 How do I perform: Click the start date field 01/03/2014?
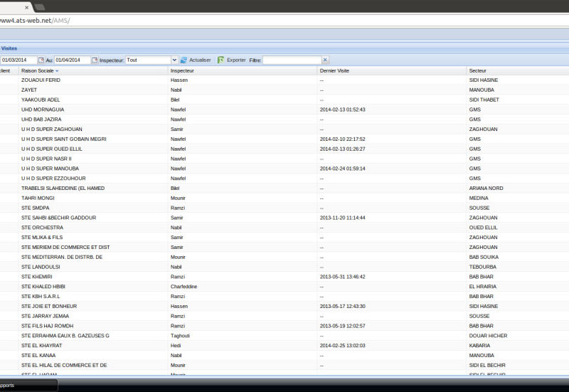pyautogui.click(x=18, y=60)
